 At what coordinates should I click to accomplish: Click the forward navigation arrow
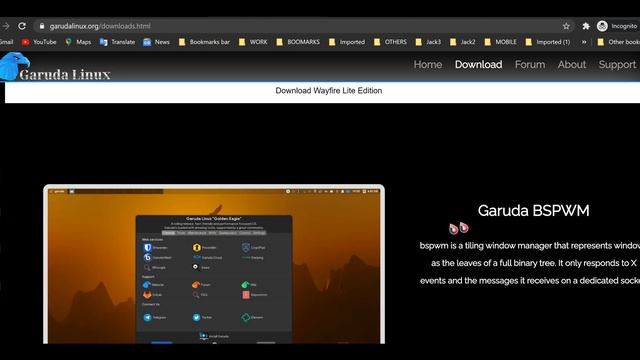click(x=6, y=26)
